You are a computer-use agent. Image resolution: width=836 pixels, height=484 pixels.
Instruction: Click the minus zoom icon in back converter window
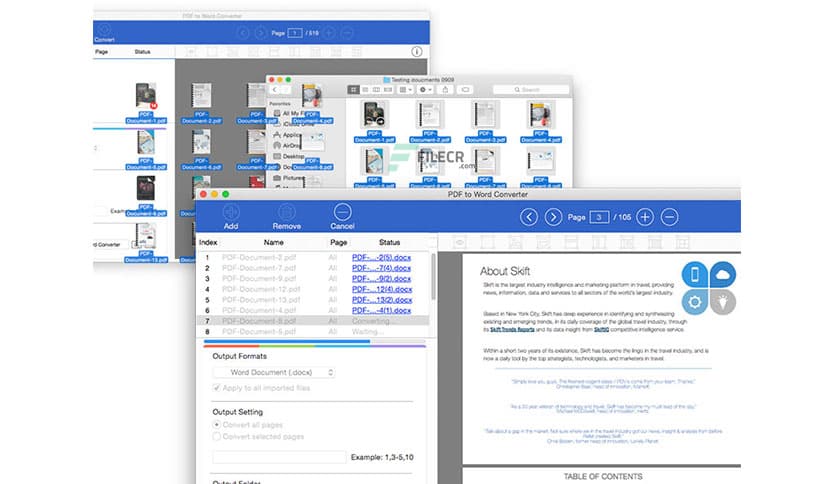point(347,33)
